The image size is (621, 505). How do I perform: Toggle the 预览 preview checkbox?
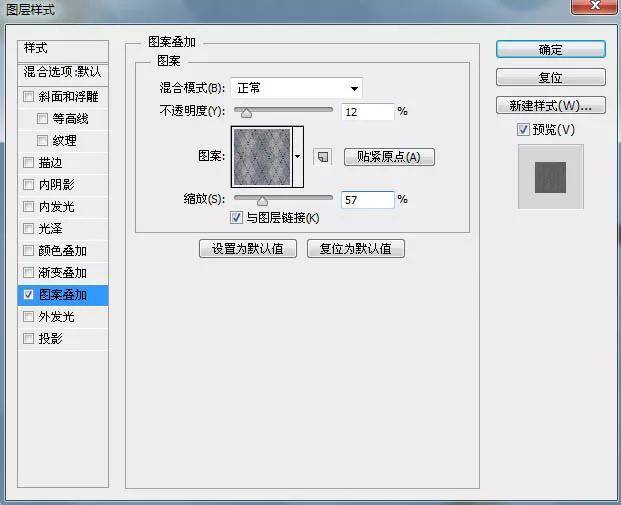point(523,129)
